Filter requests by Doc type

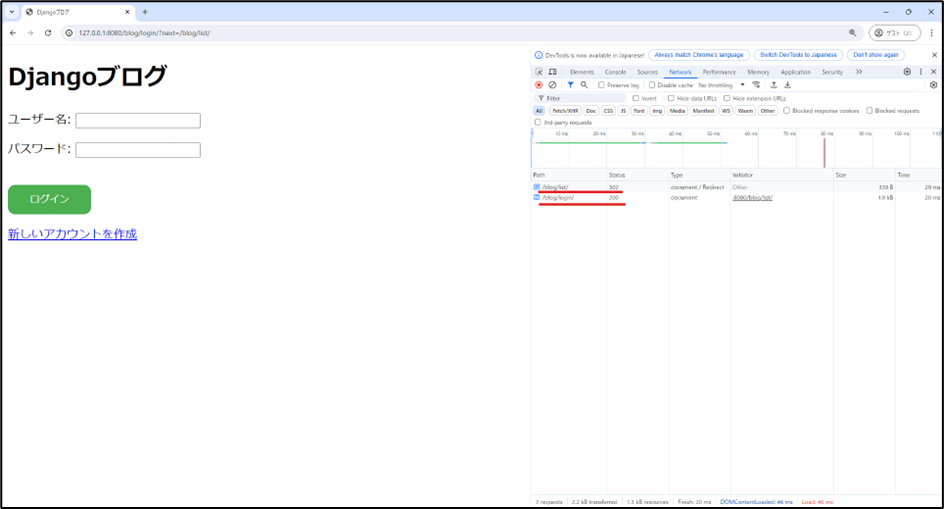[x=591, y=111]
